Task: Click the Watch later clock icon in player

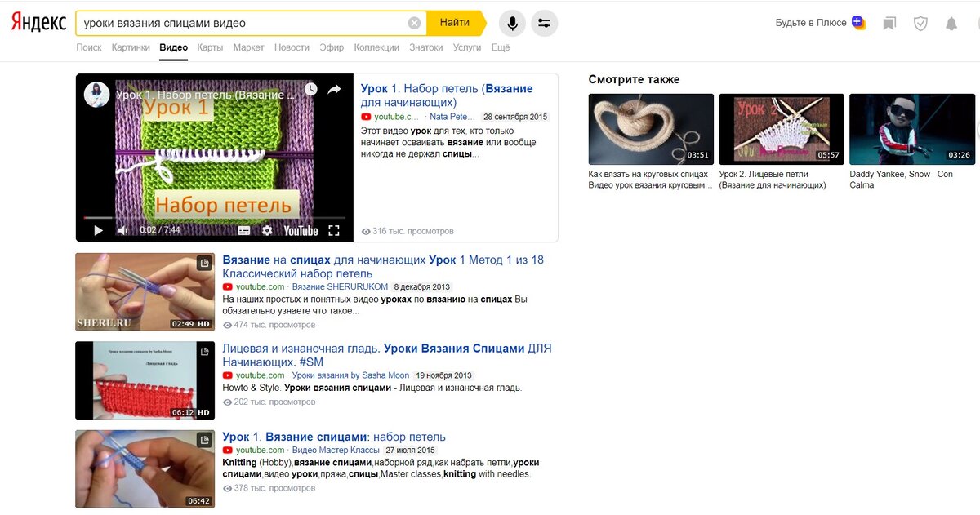Action: pyautogui.click(x=310, y=90)
